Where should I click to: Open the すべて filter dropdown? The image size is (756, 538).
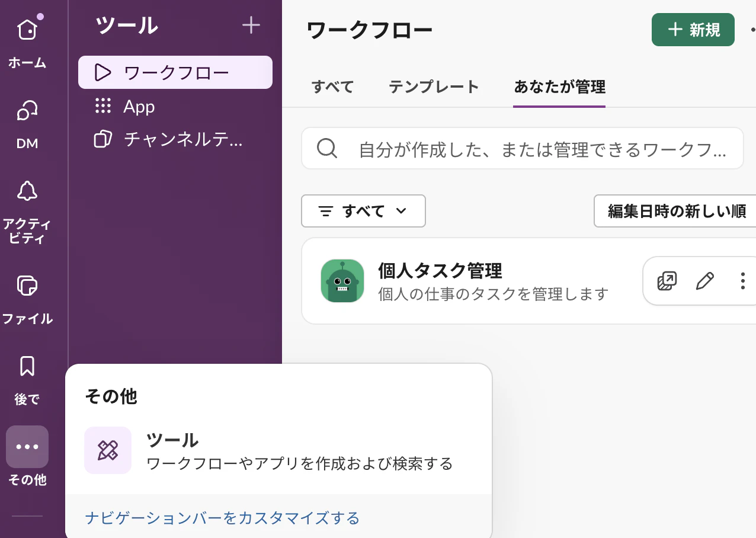click(x=363, y=211)
